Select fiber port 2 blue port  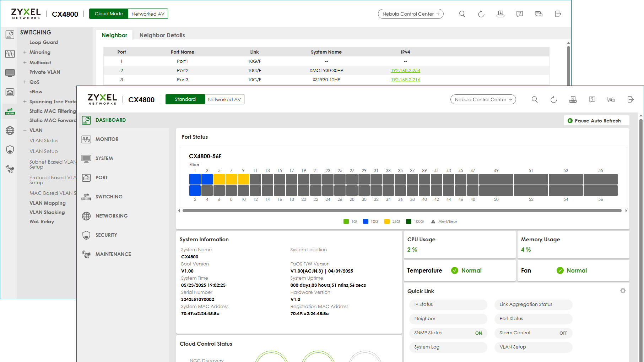(x=195, y=191)
